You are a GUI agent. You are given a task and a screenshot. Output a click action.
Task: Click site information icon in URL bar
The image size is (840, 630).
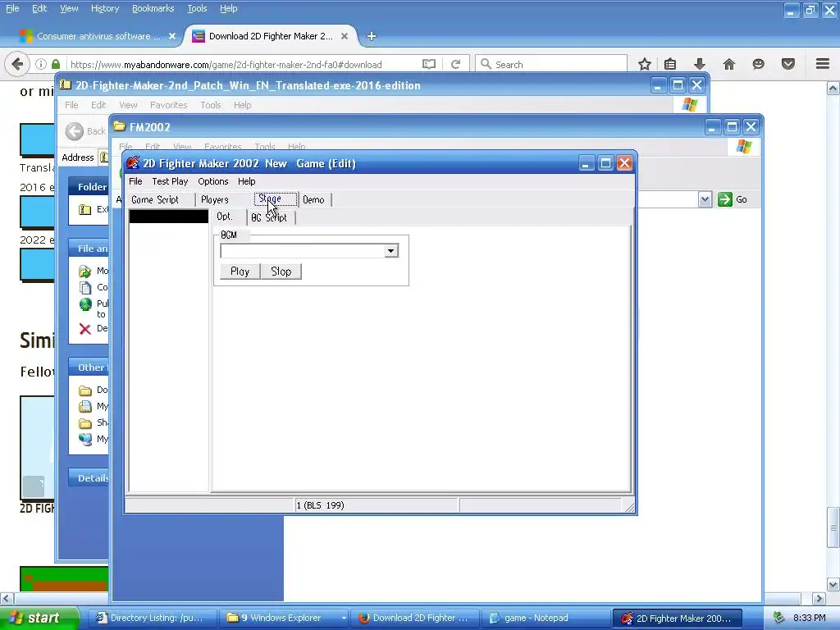[41, 64]
